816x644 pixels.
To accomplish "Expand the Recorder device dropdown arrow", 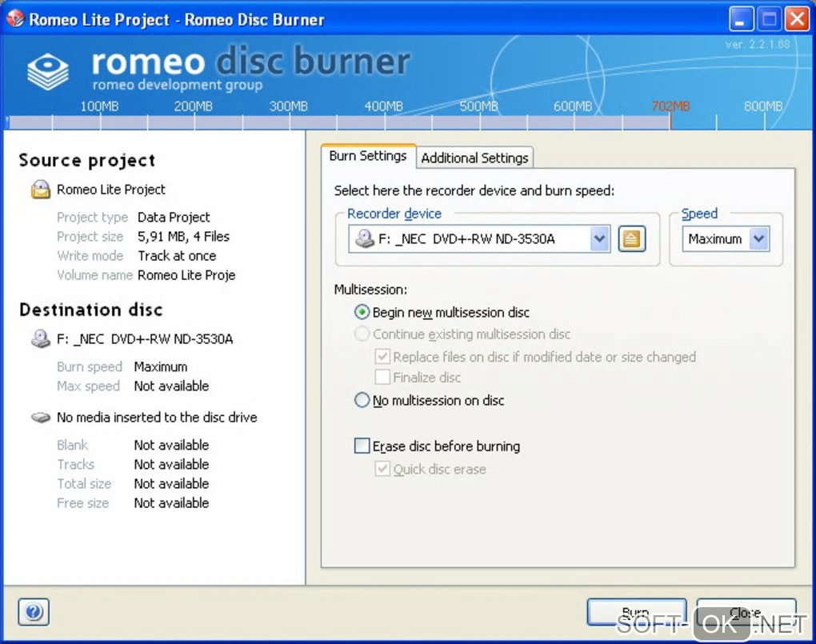I will click(x=600, y=239).
